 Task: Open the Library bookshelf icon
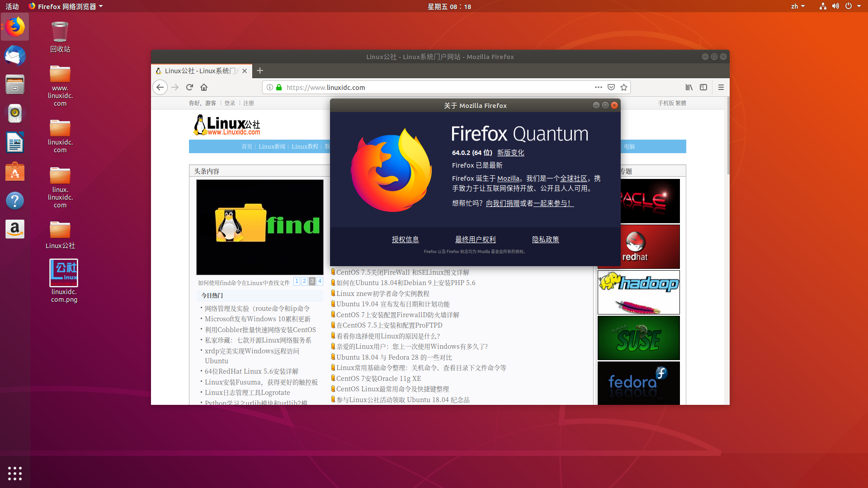pos(689,87)
